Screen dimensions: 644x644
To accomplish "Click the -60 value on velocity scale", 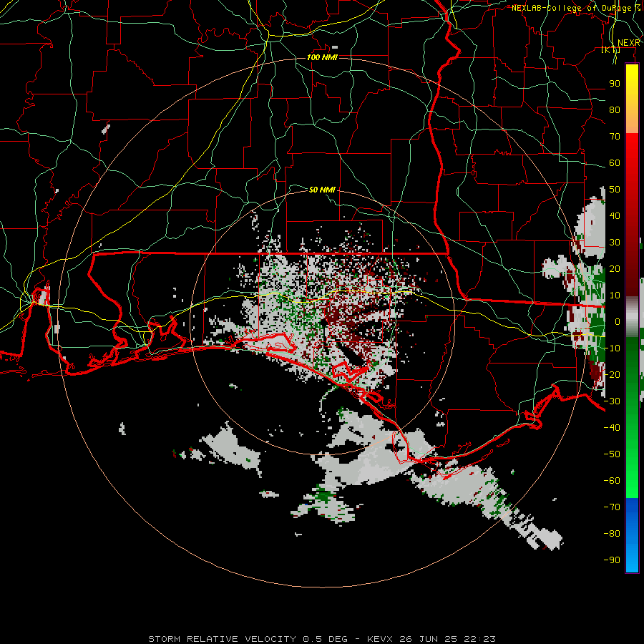I will [x=612, y=481].
